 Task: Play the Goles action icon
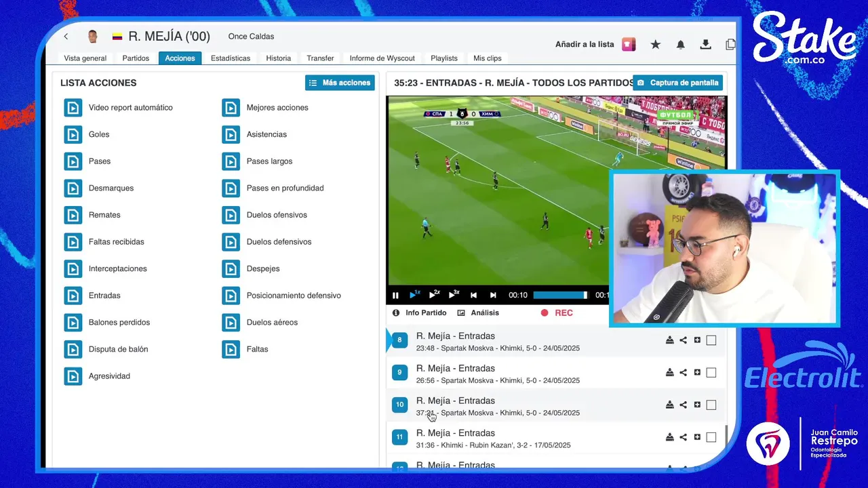click(x=73, y=134)
